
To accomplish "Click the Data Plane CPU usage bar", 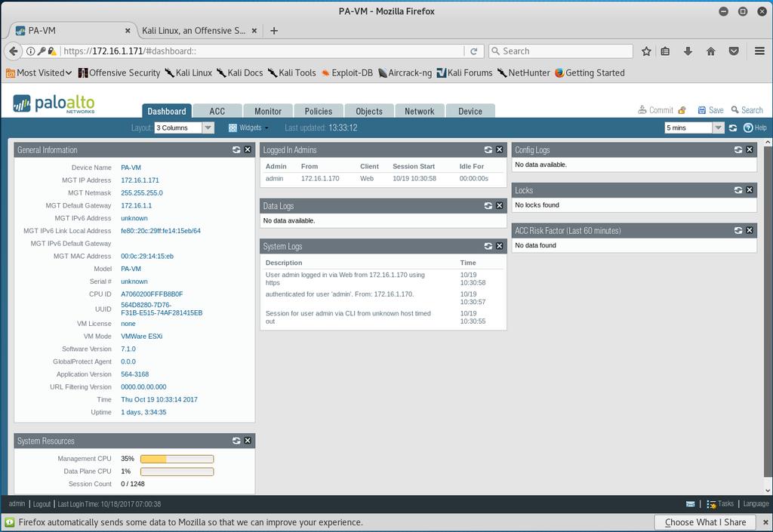I will 177,472.
